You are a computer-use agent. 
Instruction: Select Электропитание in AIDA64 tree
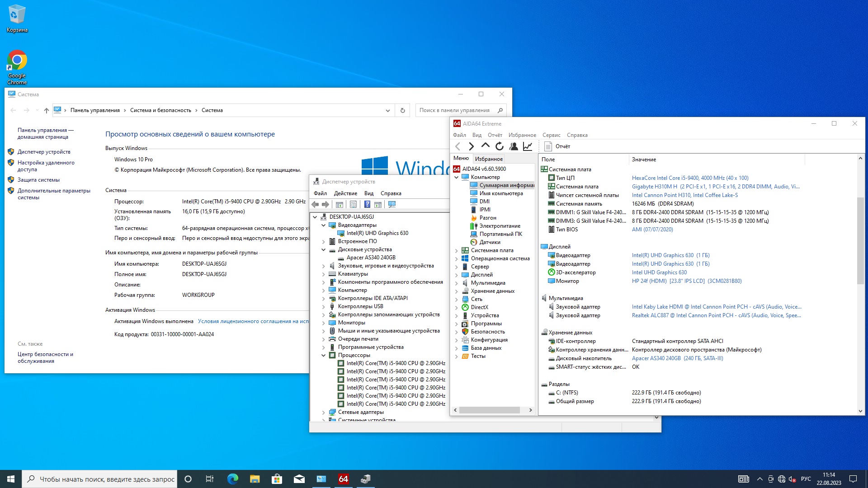click(x=495, y=226)
